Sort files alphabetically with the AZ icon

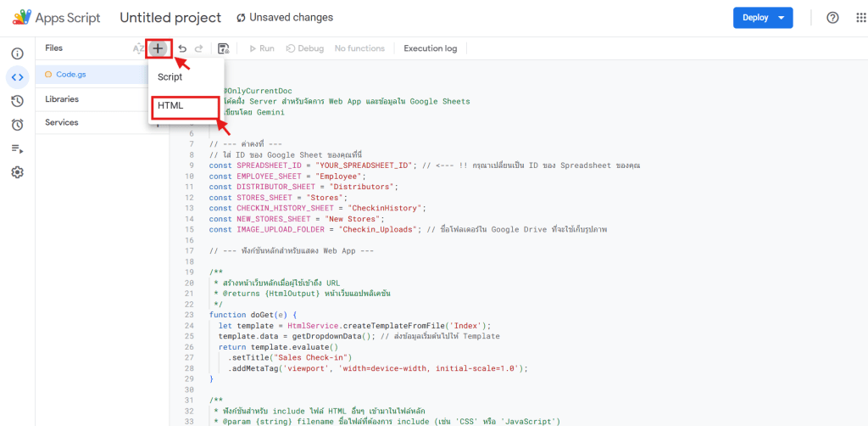tap(138, 48)
